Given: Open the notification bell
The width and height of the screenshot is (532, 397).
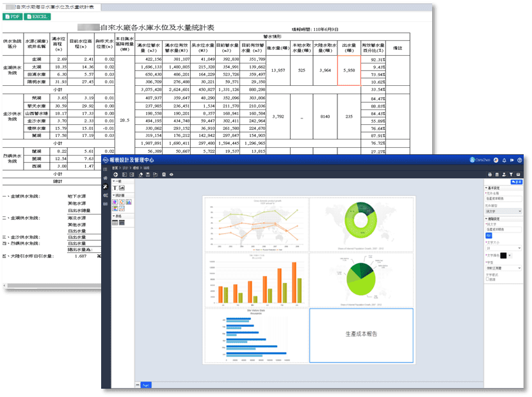Looking at the screenshot, I should pos(504,160).
